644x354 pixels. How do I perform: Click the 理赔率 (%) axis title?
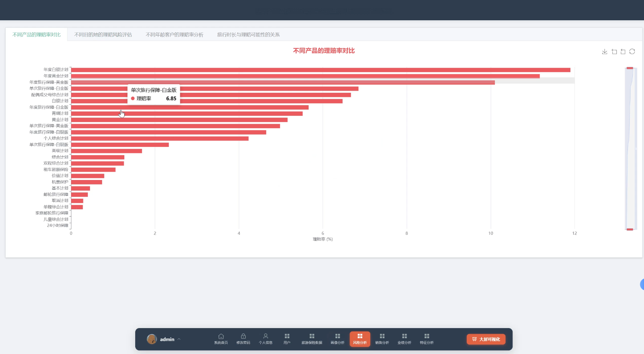click(323, 239)
